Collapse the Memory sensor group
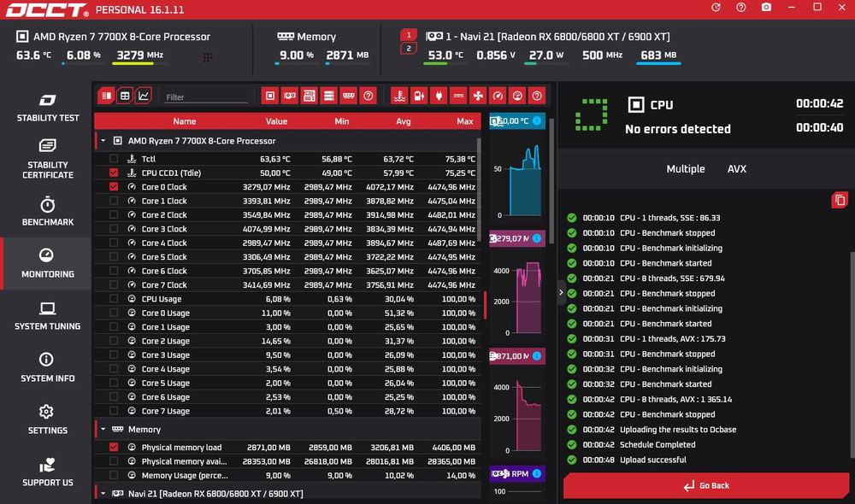 pyautogui.click(x=103, y=430)
